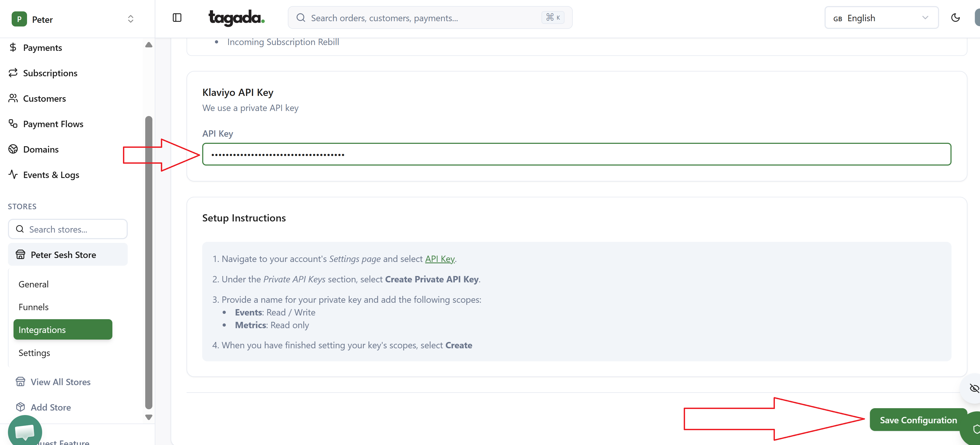980x445 pixels.
Task: Toggle the sidebar panel icon
Action: 177,18
